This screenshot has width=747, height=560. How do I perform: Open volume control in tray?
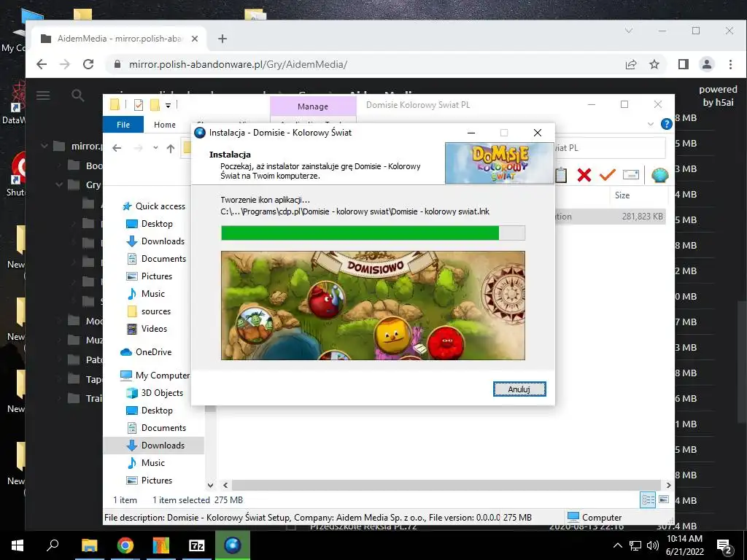(653, 545)
